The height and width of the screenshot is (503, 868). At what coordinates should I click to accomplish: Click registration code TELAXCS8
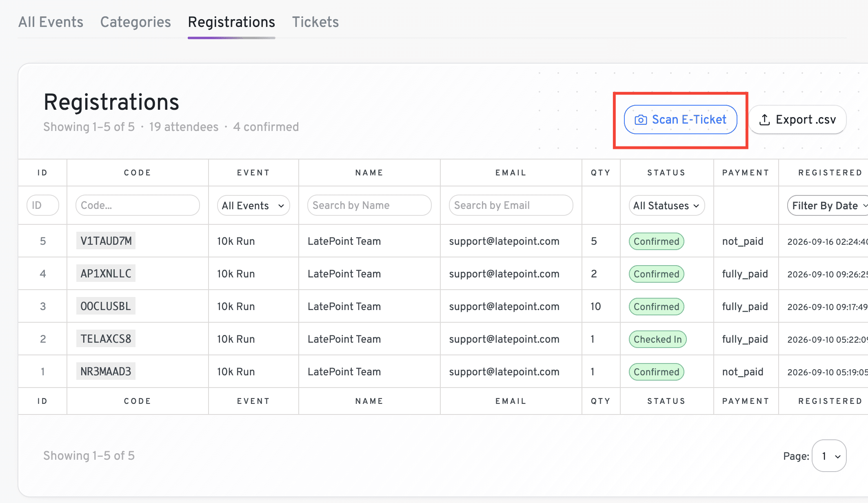[106, 339]
